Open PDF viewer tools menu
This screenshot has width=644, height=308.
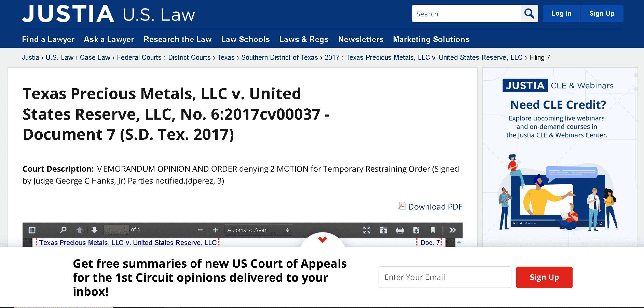452,230
